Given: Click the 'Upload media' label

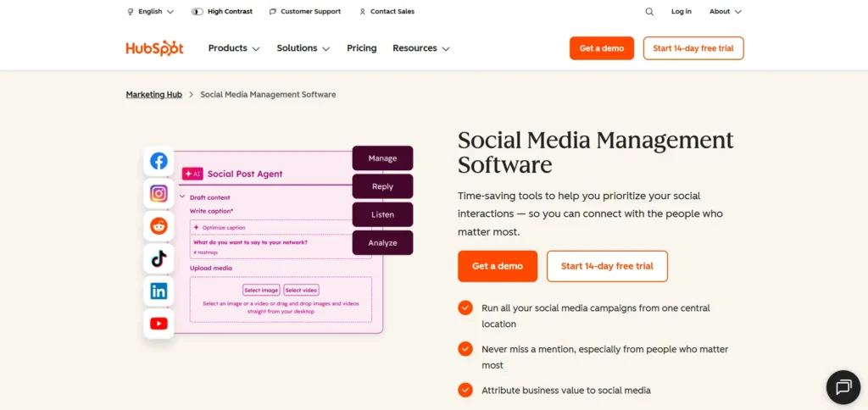Looking at the screenshot, I should (211, 268).
